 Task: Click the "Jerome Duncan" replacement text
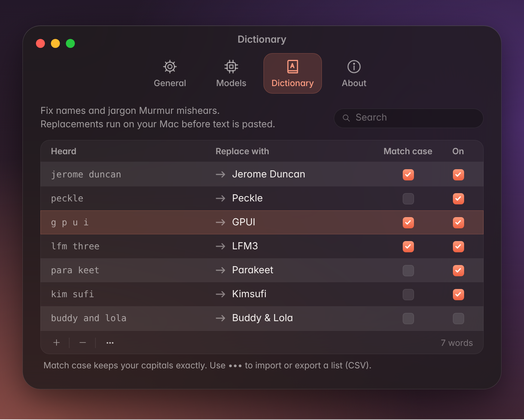[269, 174]
